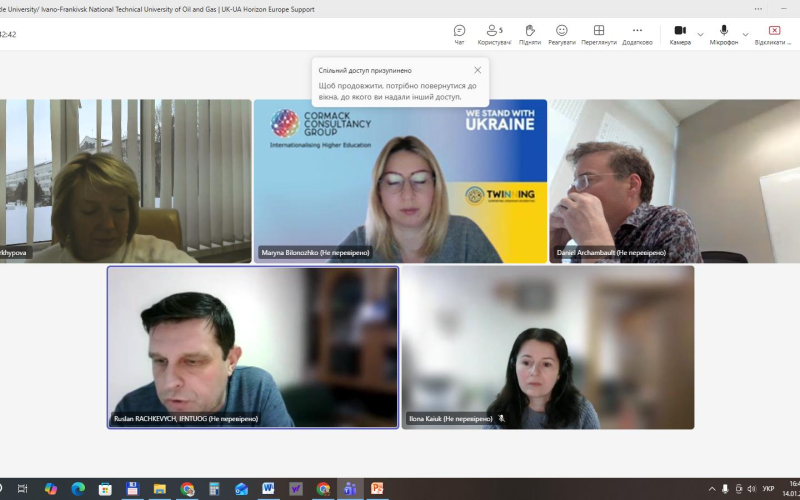Viewport: 800px width, 500px height.
Task: Open the Реагувати reactions menu
Action: pos(562,34)
